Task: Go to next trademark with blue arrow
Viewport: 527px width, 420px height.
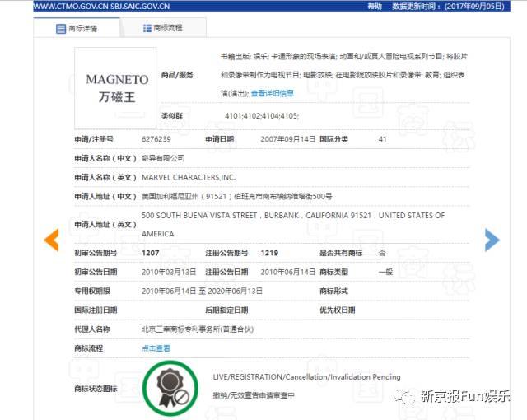Action: (x=492, y=240)
